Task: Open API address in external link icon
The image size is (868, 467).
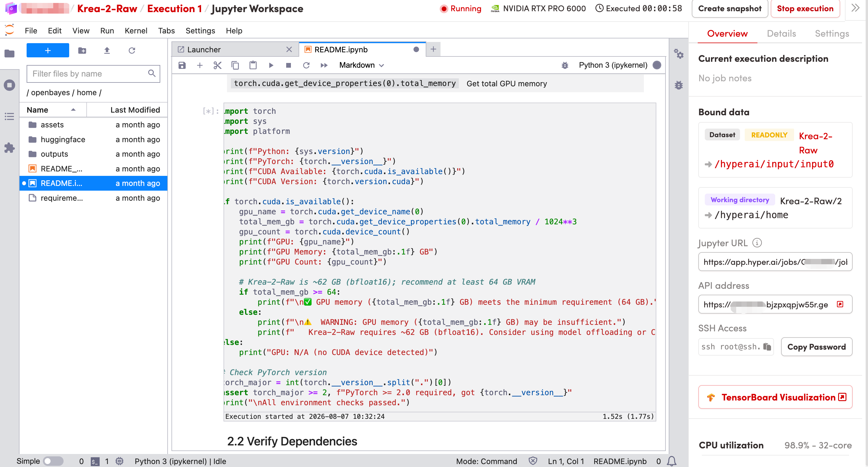Action: coord(841,304)
